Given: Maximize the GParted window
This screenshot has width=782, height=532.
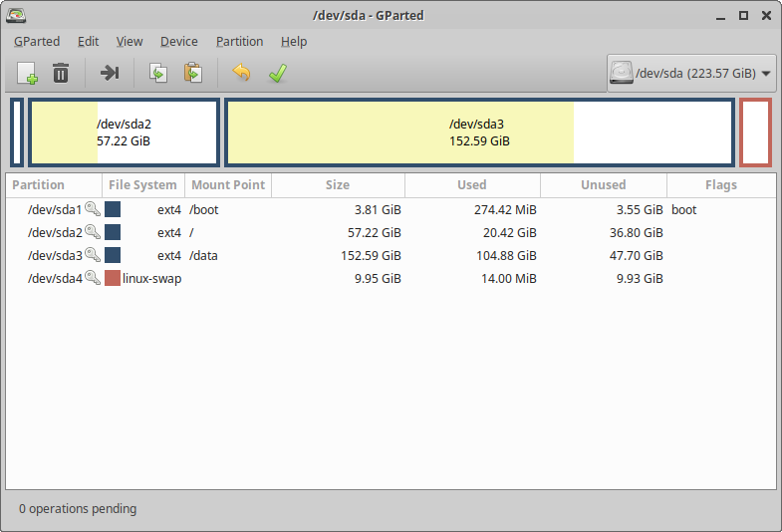Looking at the screenshot, I should coord(743,16).
